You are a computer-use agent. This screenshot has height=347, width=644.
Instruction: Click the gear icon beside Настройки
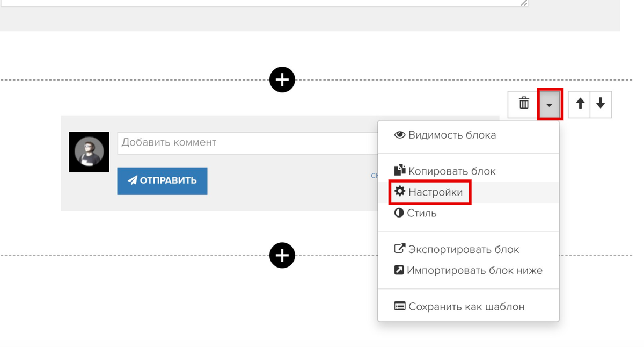coord(400,191)
